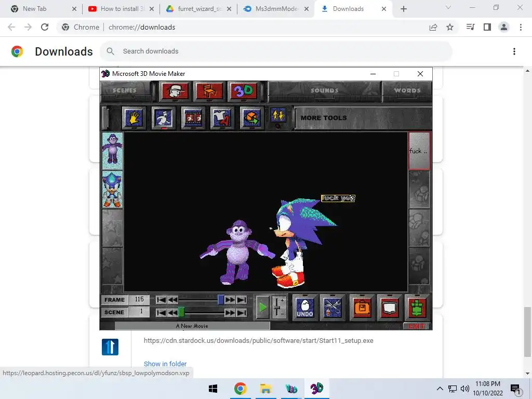Select the Rotate box tool

coord(252,118)
